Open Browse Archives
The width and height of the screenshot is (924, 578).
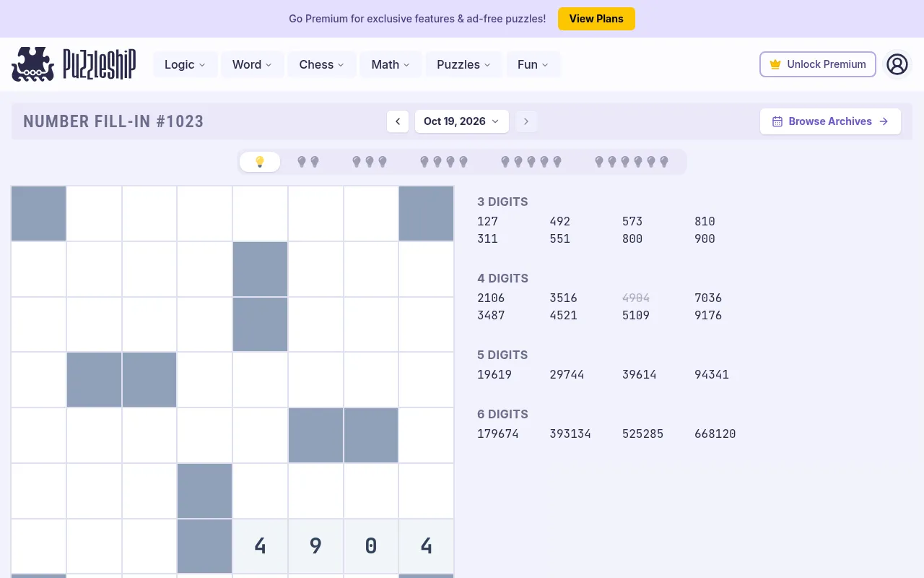coord(830,121)
